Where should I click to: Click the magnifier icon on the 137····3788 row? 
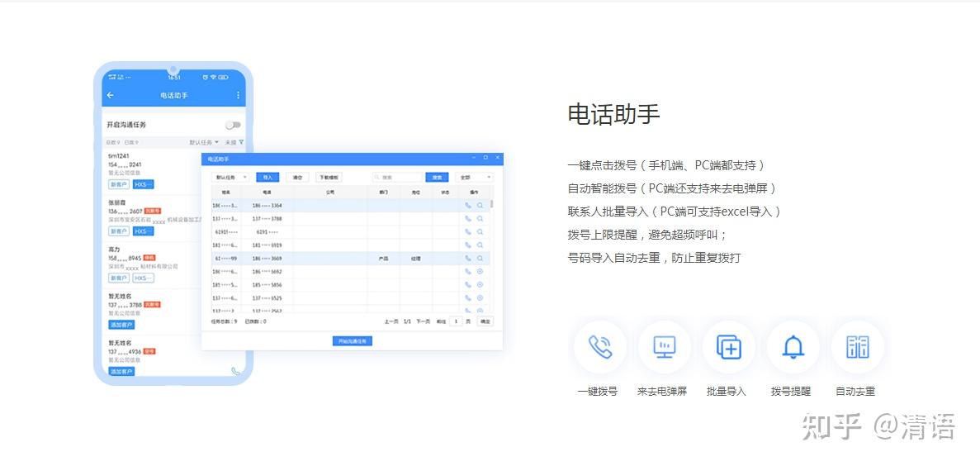480,218
